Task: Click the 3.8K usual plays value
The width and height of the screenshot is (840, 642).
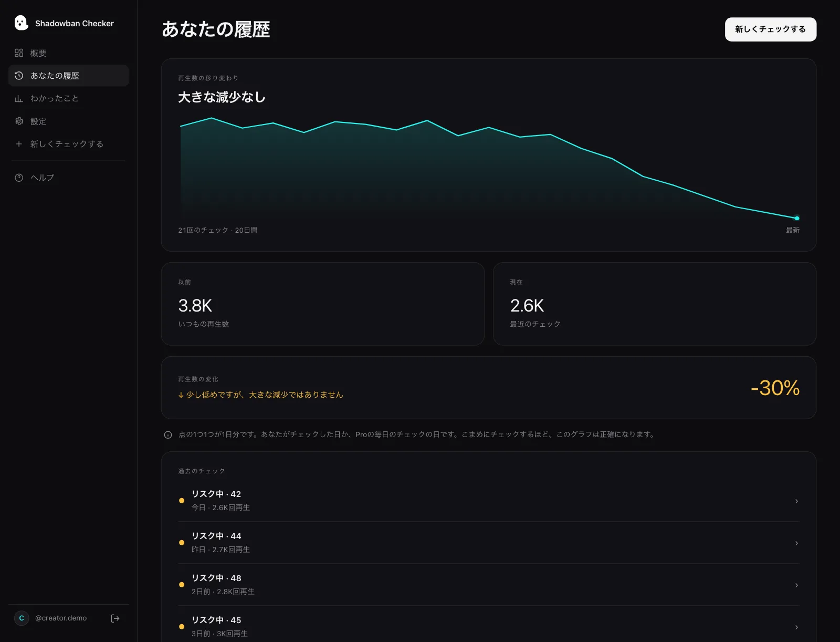Action: (x=195, y=306)
